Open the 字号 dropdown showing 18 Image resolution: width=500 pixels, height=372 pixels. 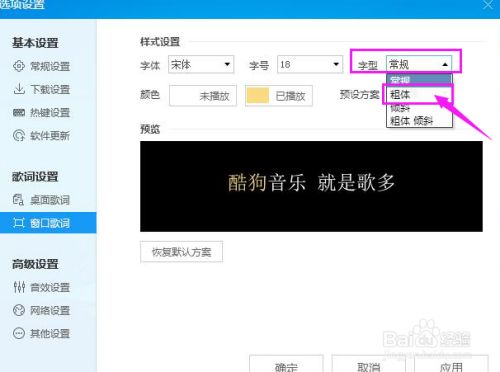pos(310,64)
